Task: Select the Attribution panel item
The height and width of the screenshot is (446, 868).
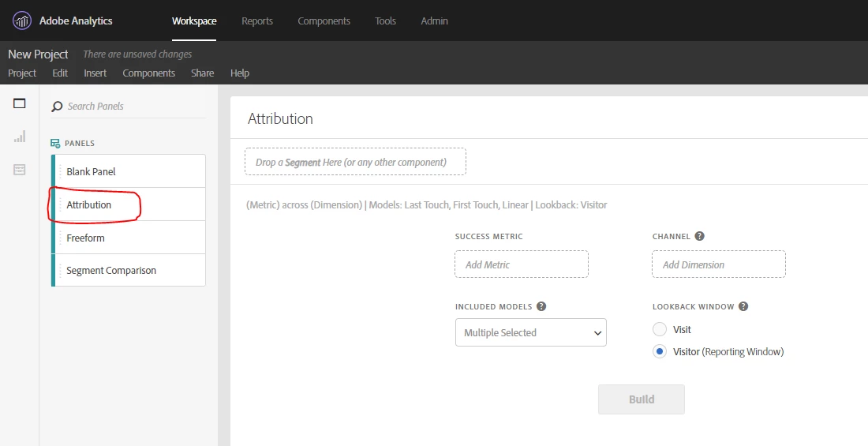Action: coord(129,204)
